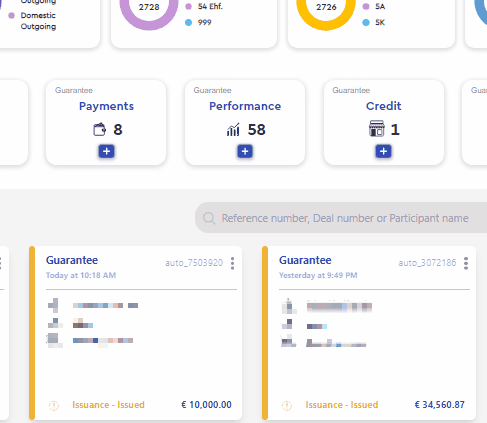Click the Payments wallet icon

[x=99, y=129]
